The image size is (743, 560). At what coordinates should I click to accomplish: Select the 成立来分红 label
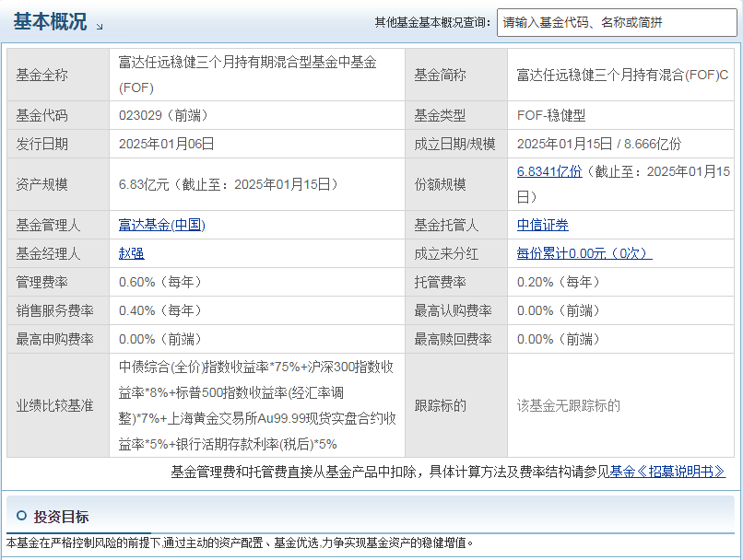446,253
